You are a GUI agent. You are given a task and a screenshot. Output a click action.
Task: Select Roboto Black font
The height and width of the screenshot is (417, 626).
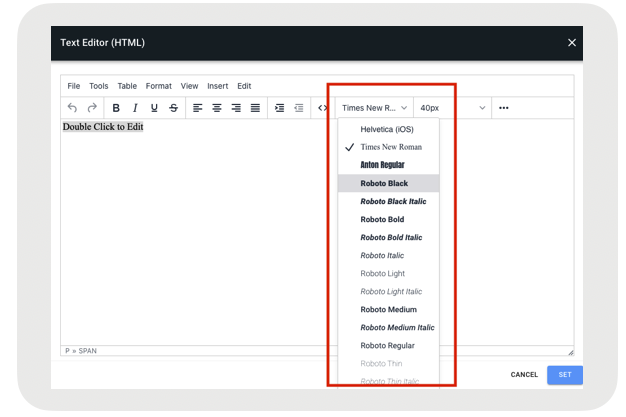[x=388, y=183]
